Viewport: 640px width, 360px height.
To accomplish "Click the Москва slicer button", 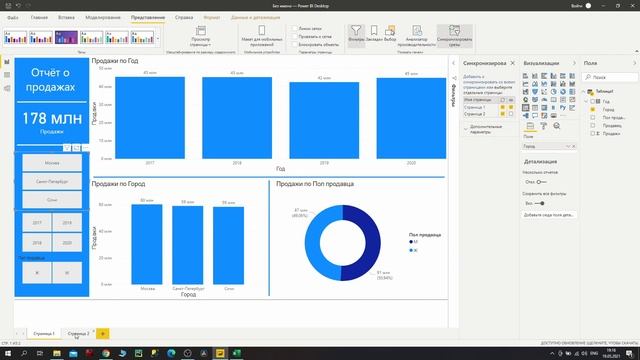I will coord(52,163).
